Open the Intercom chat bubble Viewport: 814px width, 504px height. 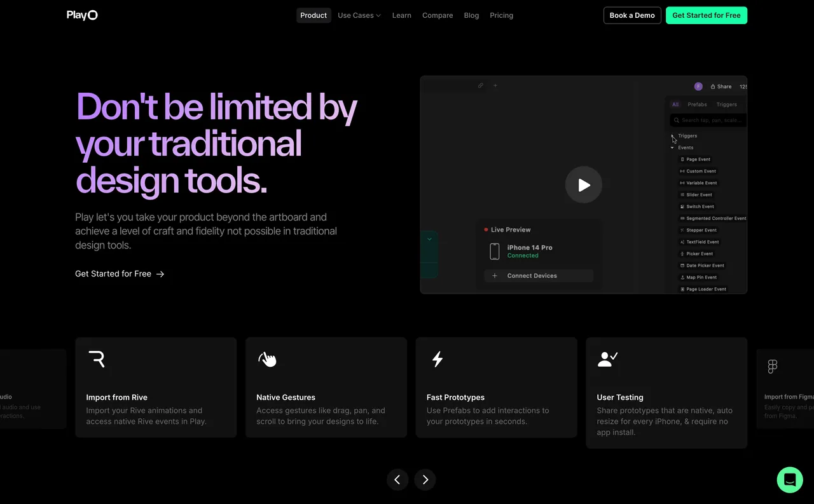pos(790,480)
